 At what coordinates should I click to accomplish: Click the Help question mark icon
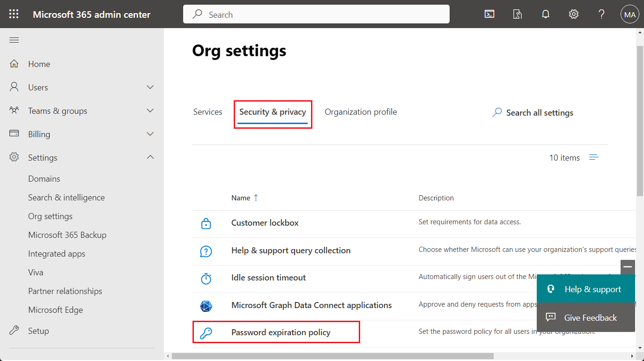[601, 14]
